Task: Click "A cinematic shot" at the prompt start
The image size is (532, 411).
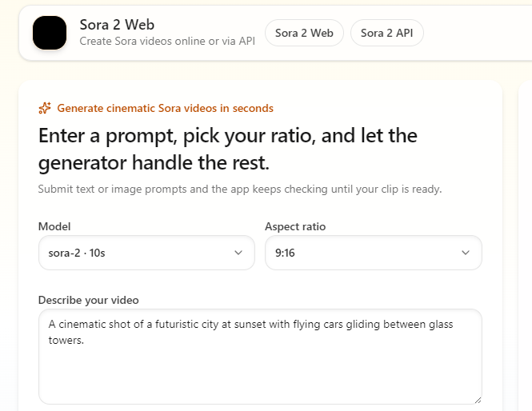Action: coord(86,324)
